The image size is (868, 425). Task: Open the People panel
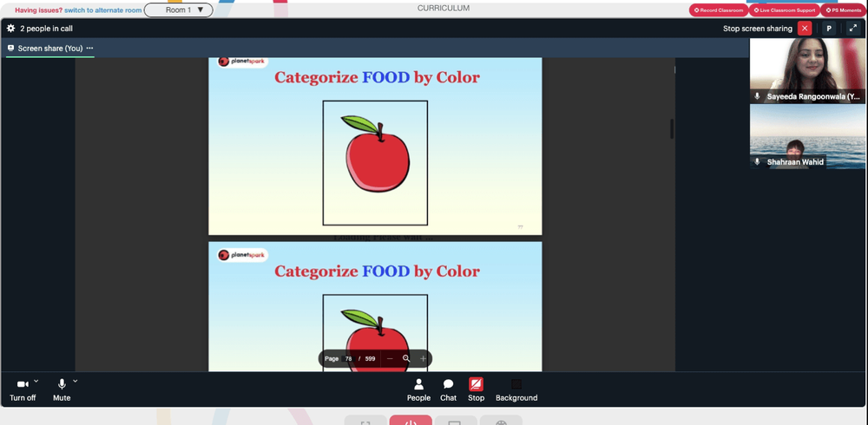418,390
